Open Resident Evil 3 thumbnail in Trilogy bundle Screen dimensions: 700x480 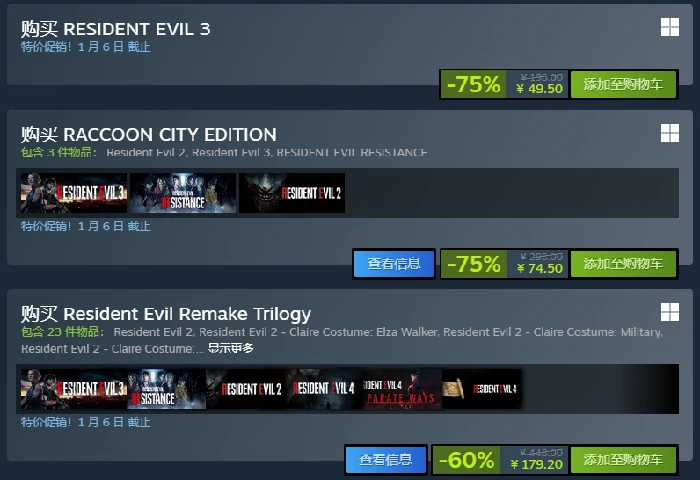pos(74,389)
